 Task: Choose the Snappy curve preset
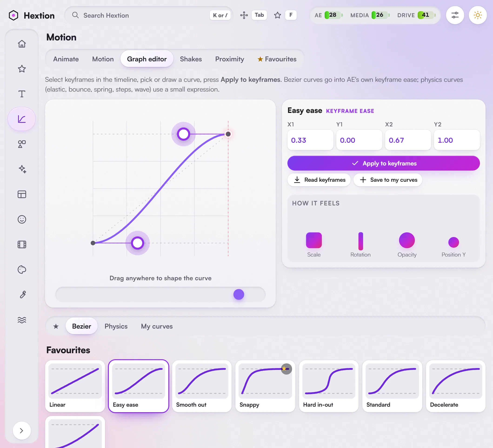[x=265, y=386]
